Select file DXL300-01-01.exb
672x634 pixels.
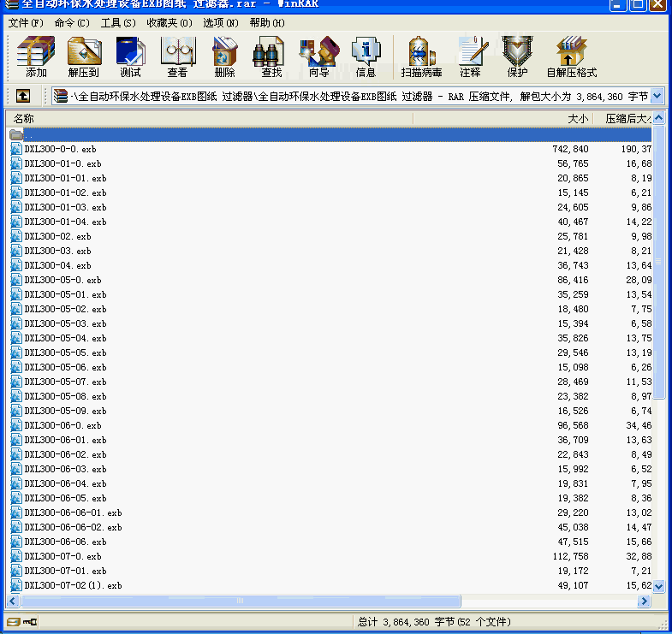pos(65,178)
